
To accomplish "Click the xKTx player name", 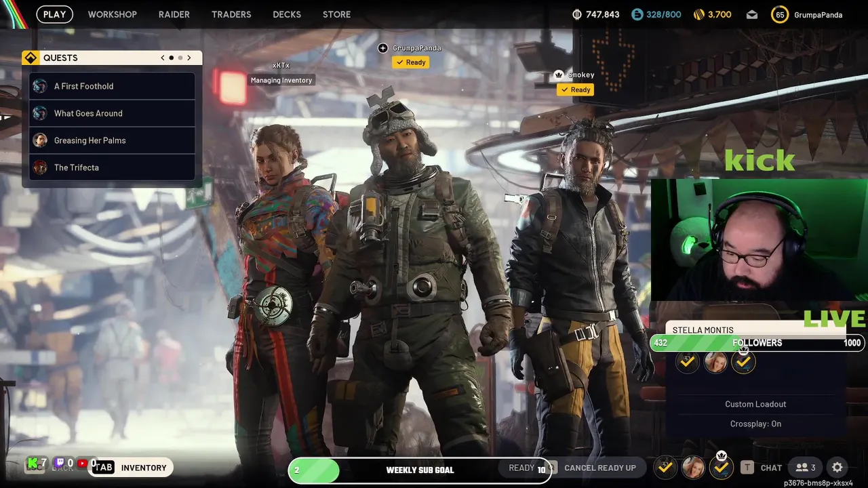I will [281, 65].
